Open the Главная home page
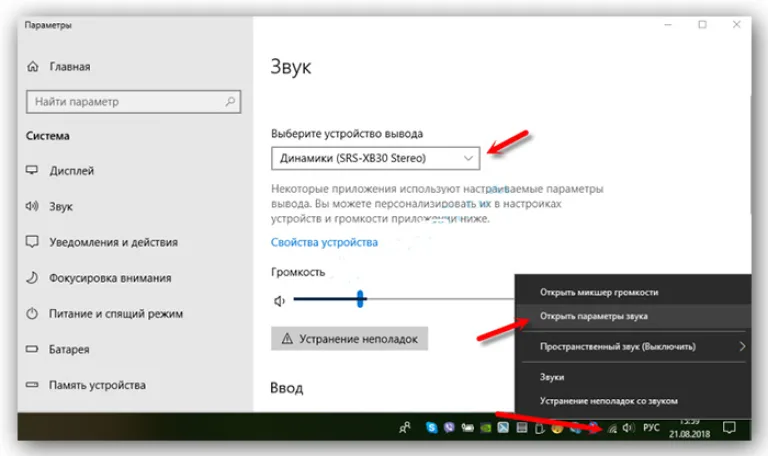768x456 pixels. pyautogui.click(x=59, y=67)
